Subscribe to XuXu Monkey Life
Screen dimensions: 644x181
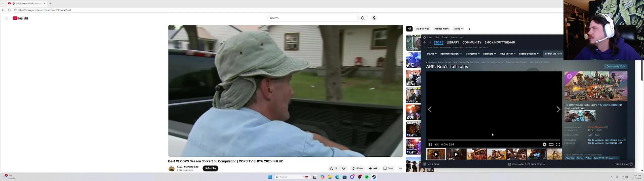[210, 168]
